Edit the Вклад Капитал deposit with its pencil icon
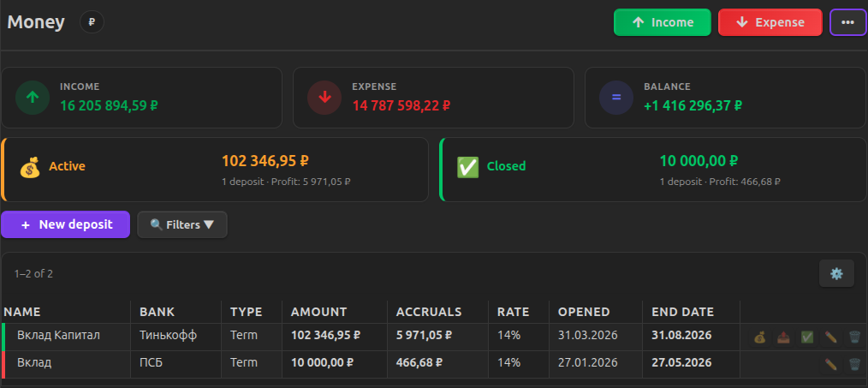Screen dimensions: 868x388 pos(831,337)
